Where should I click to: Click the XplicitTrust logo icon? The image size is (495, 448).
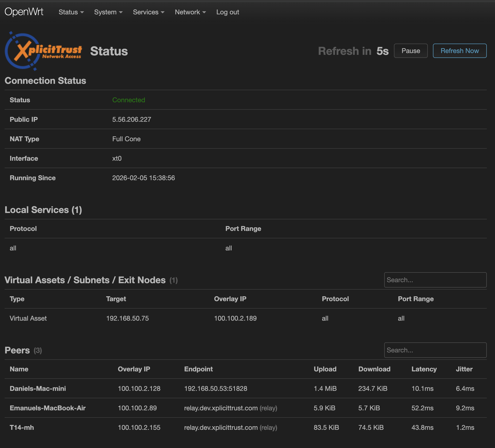tap(43, 51)
